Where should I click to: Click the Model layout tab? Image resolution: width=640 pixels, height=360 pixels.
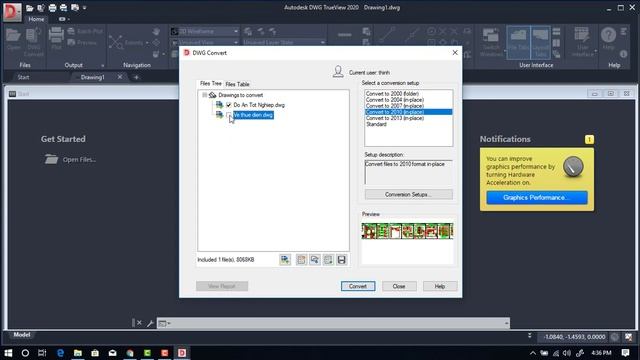(22, 335)
